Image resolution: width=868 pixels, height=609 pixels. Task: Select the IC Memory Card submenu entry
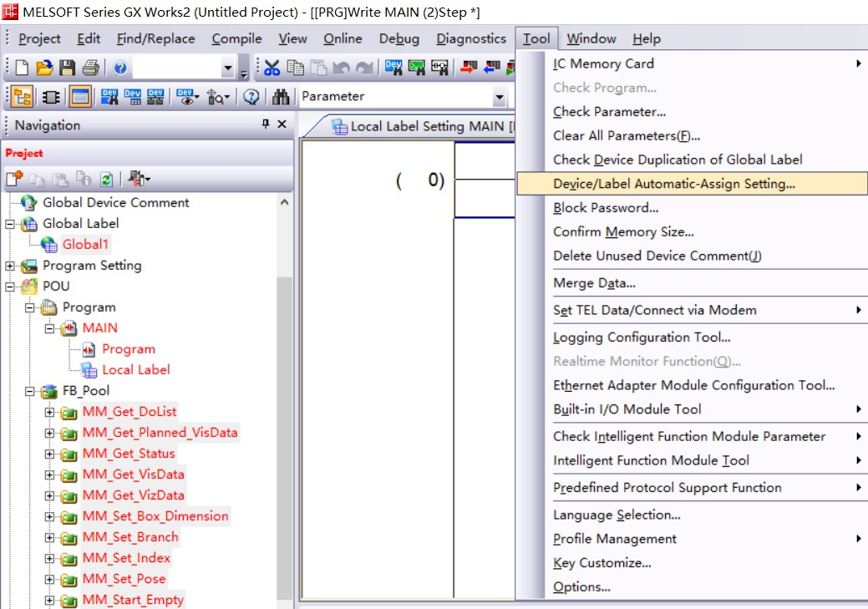[604, 63]
